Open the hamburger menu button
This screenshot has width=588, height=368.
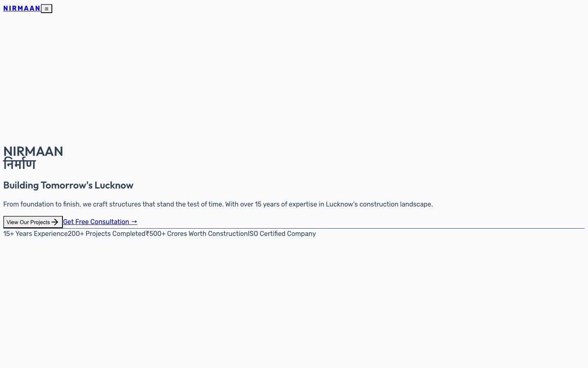pos(47,9)
